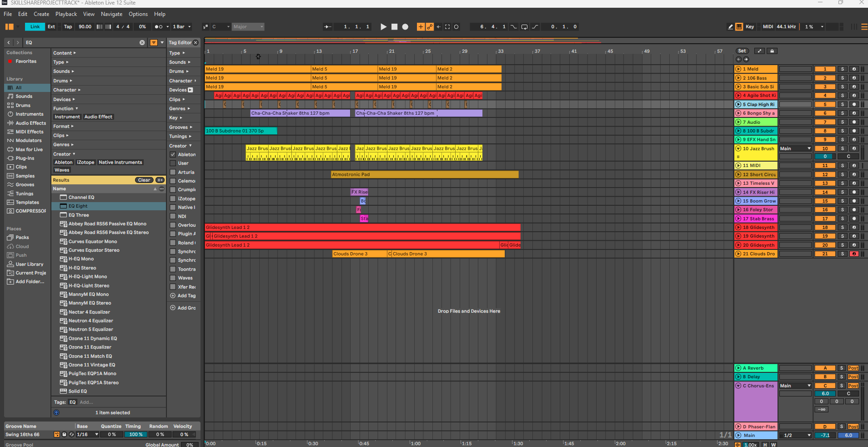Open the Edit menu
Viewport: 868px width, 447px height.
23,14
